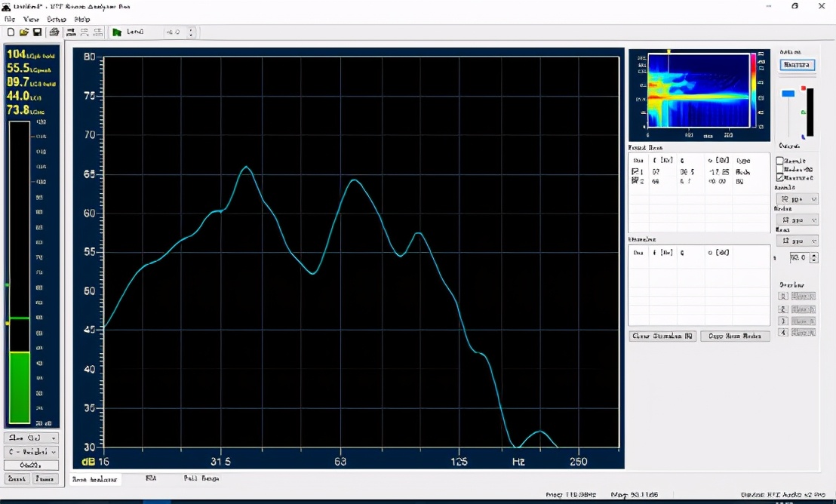836x504 pixels.
Task: Select the gain cell in room mode row 2
Action: click(718, 181)
